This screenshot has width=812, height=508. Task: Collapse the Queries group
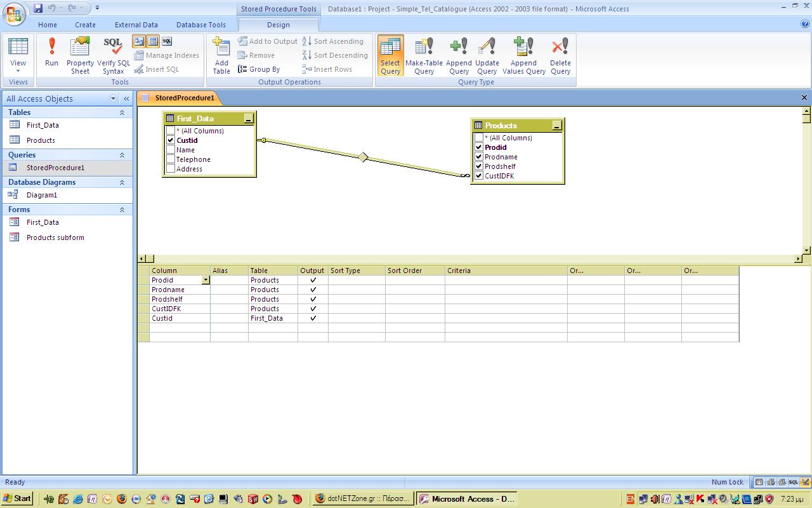[x=122, y=155]
